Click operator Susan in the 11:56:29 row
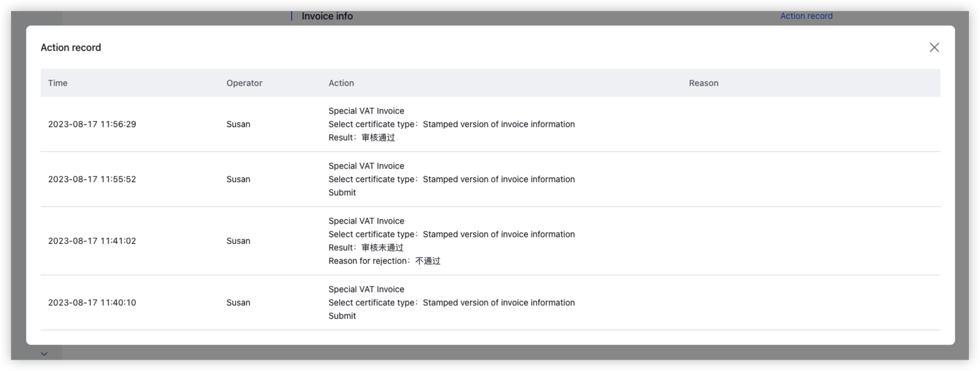 [x=238, y=124]
